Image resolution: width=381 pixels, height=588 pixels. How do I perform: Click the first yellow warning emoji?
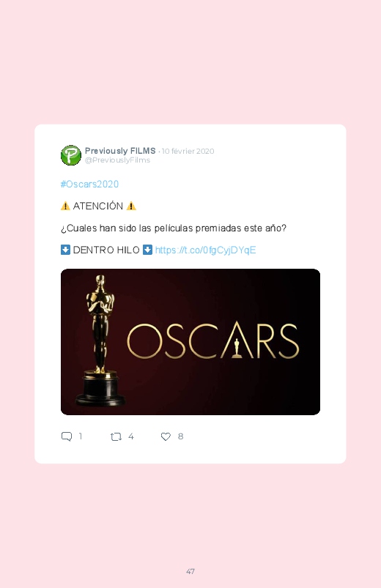click(65, 206)
